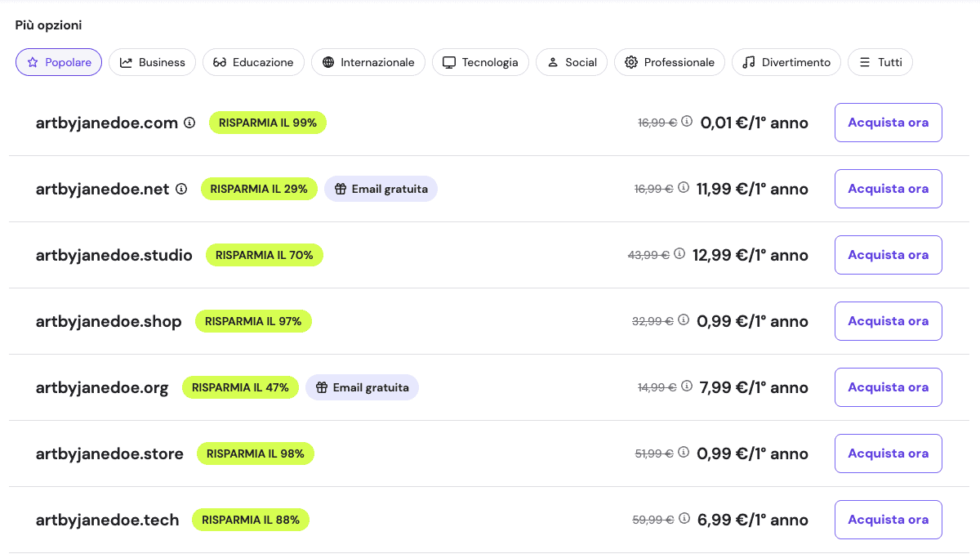Buy artbyjanedoe.com with Acquista ora

coord(888,123)
